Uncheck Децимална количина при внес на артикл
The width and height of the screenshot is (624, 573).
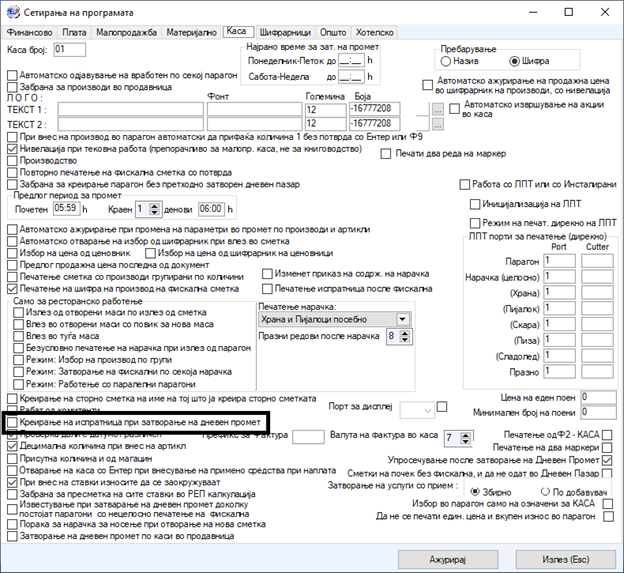pyautogui.click(x=12, y=446)
